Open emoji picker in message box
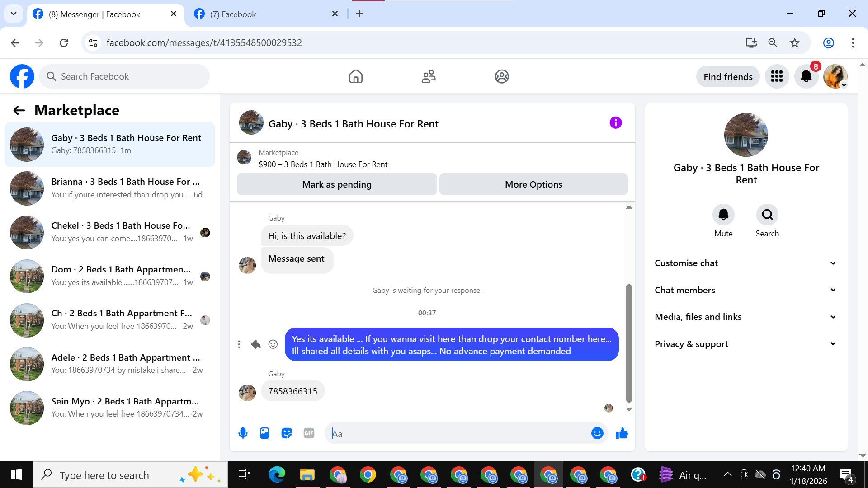Image resolution: width=868 pixels, height=488 pixels. point(597,433)
